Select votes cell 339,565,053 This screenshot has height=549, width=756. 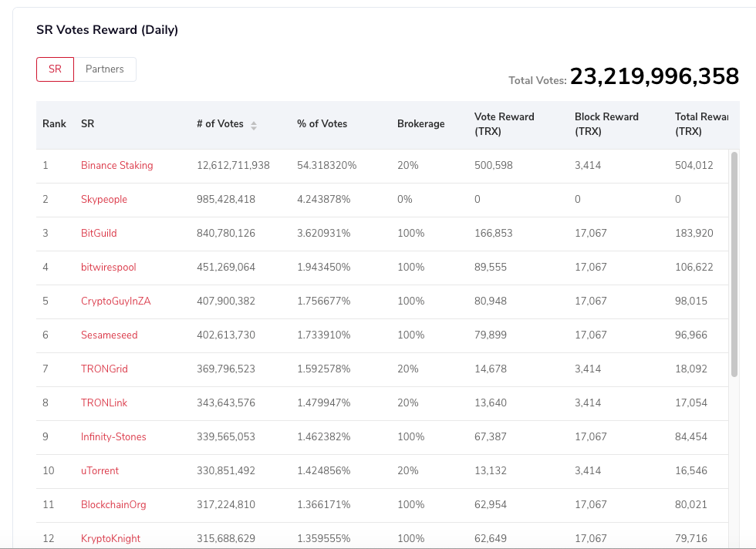[x=225, y=436]
